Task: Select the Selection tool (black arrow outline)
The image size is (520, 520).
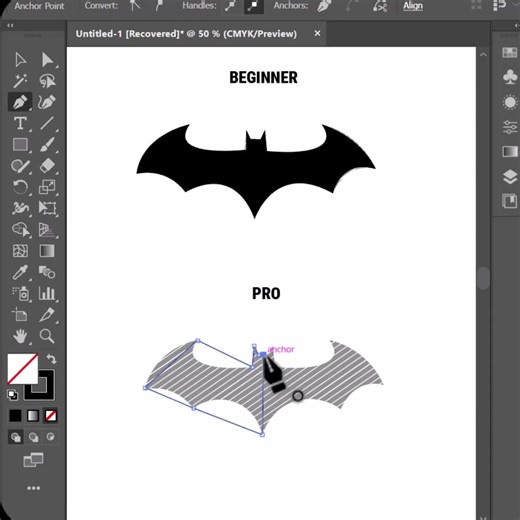Action: pyautogui.click(x=20, y=60)
